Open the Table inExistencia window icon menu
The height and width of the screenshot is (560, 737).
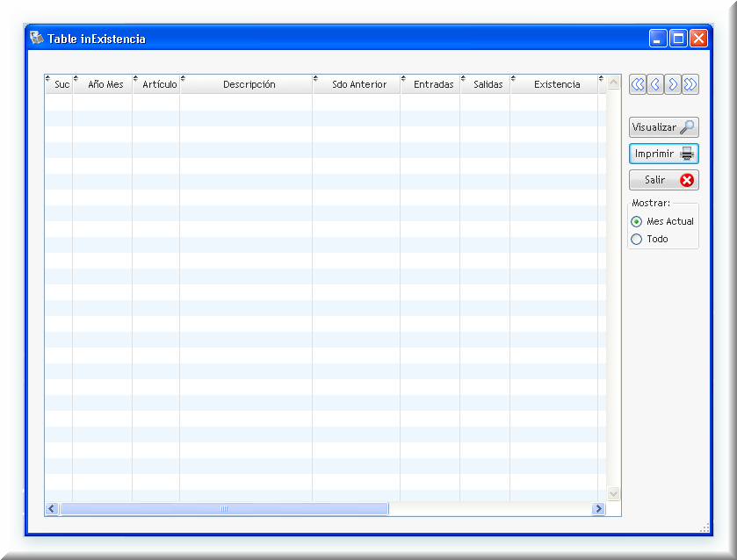pyautogui.click(x=37, y=38)
